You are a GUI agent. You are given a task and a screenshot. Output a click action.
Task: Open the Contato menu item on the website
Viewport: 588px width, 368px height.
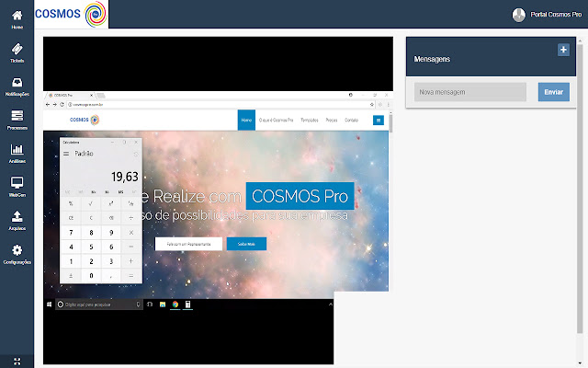pos(351,121)
